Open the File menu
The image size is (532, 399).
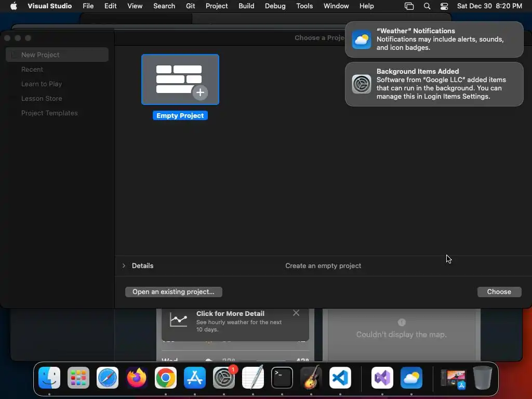click(x=88, y=6)
